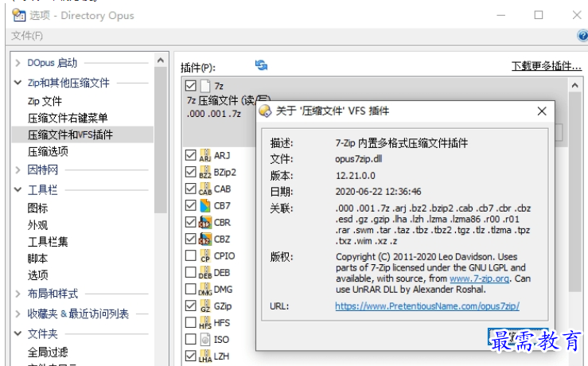This screenshot has height=366, width=588.
Task: Uncheck the CBZ plugin checkbox
Action: [x=190, y=239]
